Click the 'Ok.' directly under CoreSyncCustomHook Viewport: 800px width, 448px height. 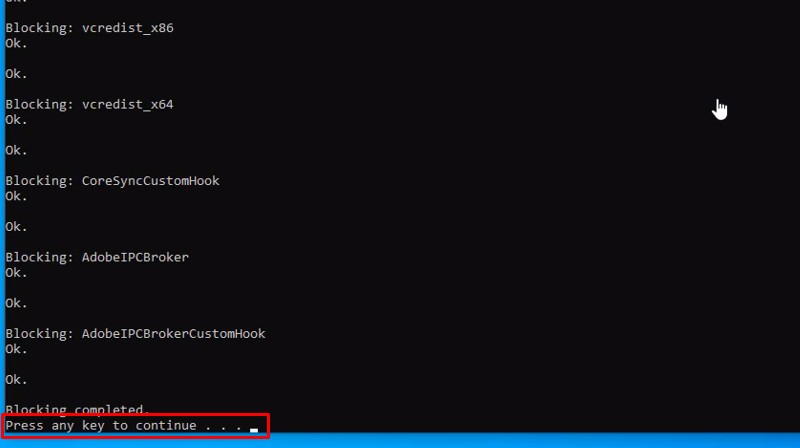tap(16, 196)
